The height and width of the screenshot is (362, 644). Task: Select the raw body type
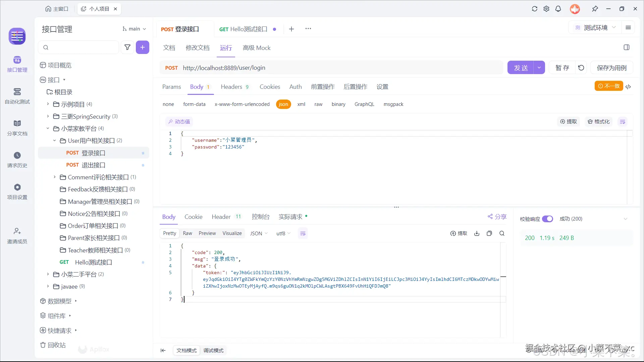point(318,104)
